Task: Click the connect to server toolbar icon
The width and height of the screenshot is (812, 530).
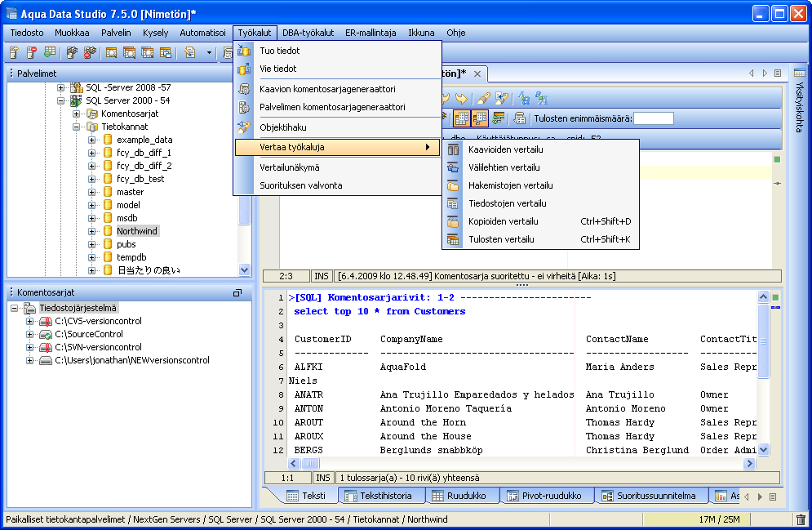Action: [72, 52]
